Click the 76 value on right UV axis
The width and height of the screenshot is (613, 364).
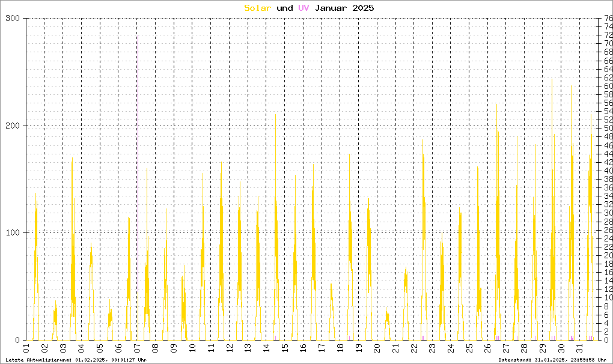click(x=608, y=19)
